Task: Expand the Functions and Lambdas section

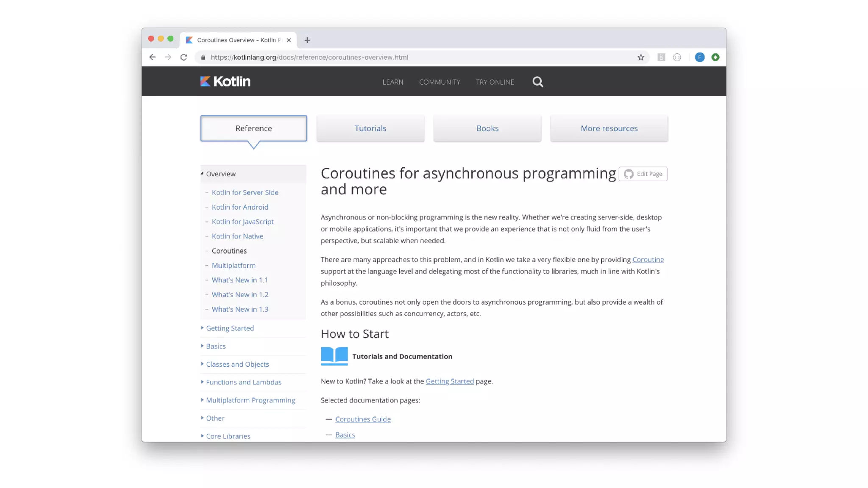Action: [243, 382]
